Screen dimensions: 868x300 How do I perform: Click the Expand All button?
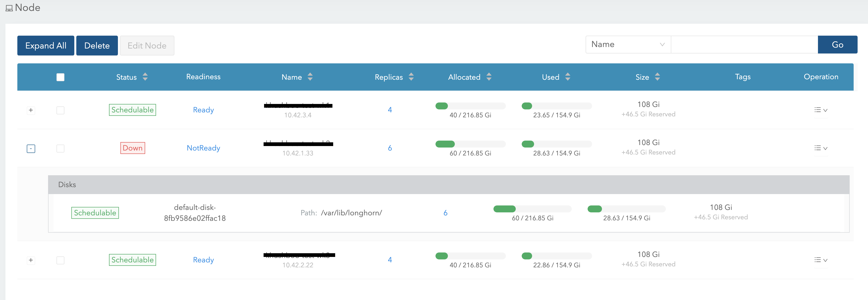click(46, 45)
